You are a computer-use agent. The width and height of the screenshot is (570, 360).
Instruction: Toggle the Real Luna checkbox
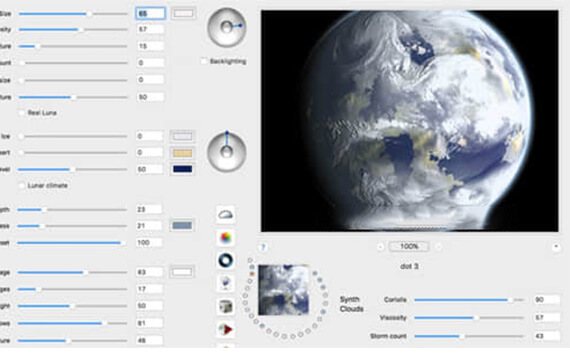point(22,113)
